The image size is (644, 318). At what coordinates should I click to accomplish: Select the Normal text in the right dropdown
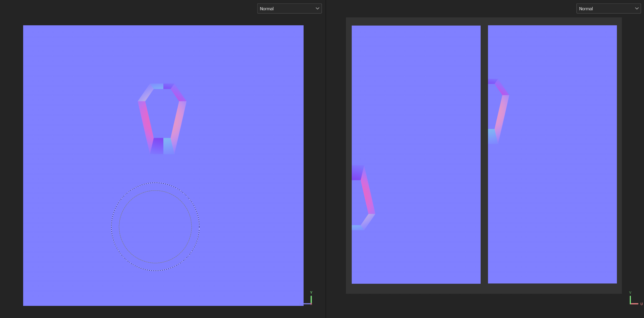tap(586, 8)
